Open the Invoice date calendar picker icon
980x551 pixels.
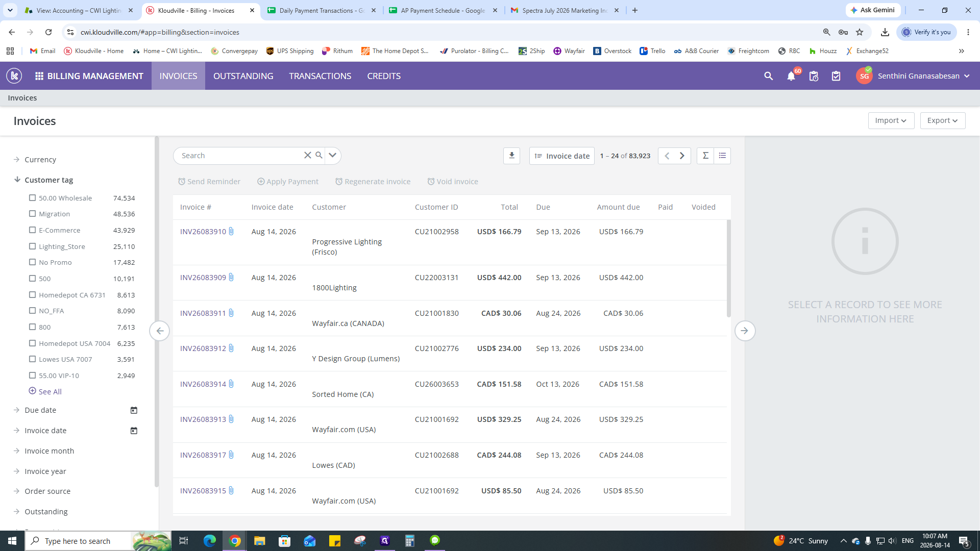point(134,431)
